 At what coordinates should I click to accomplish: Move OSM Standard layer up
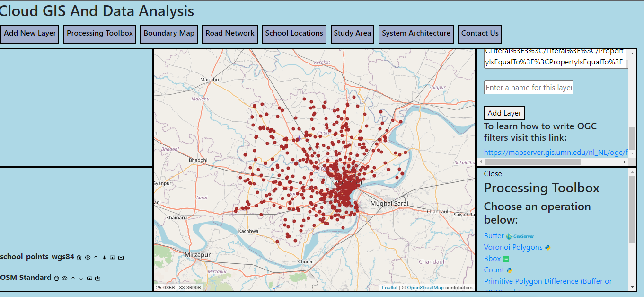pos(73,279)
